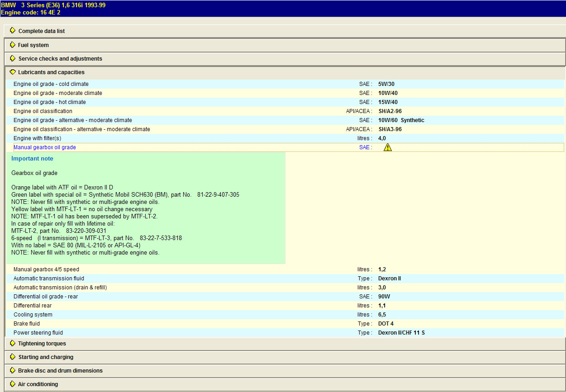This screenshot has width=566, height=392.
Task: Click the arrow icon beside Complete data list
Action: [x=13, y=31]
